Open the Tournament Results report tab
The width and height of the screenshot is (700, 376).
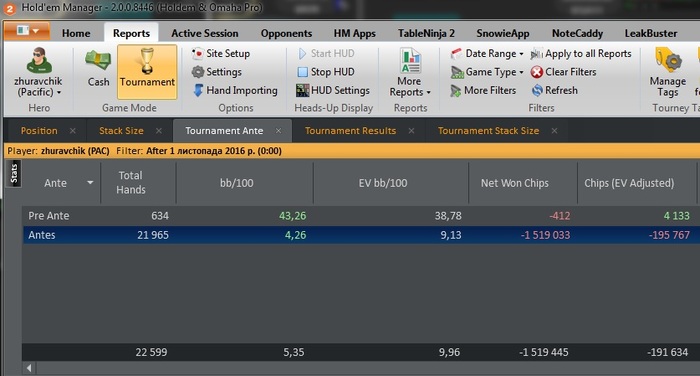[350, 131]
